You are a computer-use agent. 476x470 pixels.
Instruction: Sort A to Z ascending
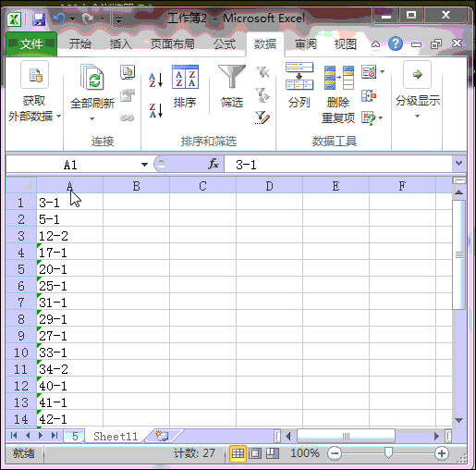155,80
